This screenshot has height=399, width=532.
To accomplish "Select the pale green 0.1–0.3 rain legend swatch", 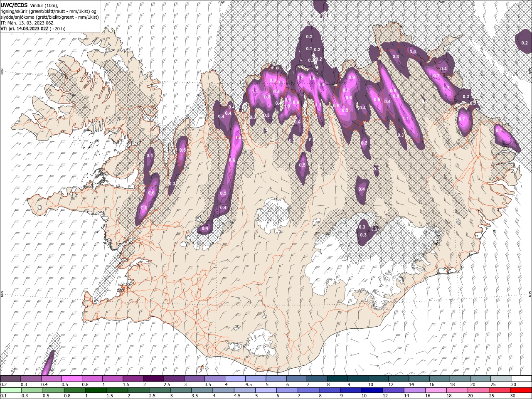I will 11,390.
